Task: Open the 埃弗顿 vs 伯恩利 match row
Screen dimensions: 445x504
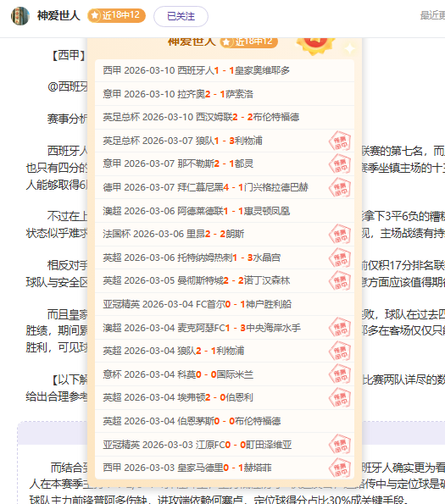Action: (x=225, y=397)
